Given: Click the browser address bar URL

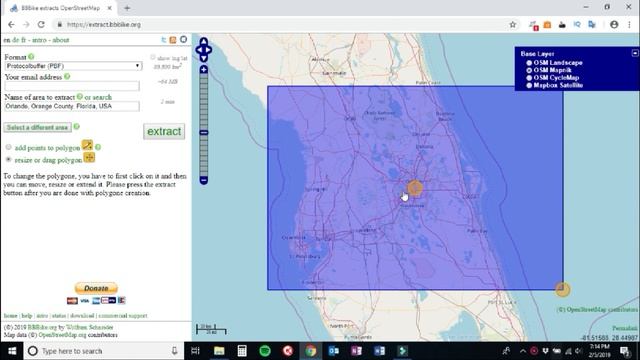Looking at the screenshot, I should [x=104, y=24].
